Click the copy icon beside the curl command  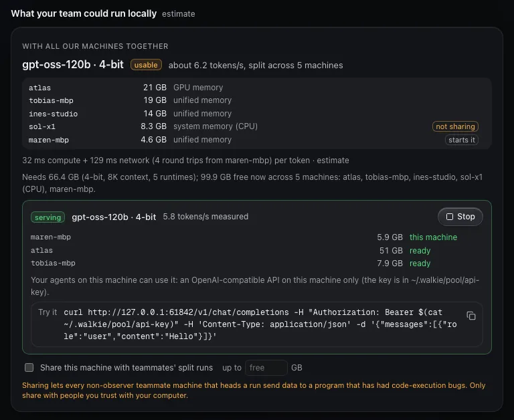pos(471,316)
